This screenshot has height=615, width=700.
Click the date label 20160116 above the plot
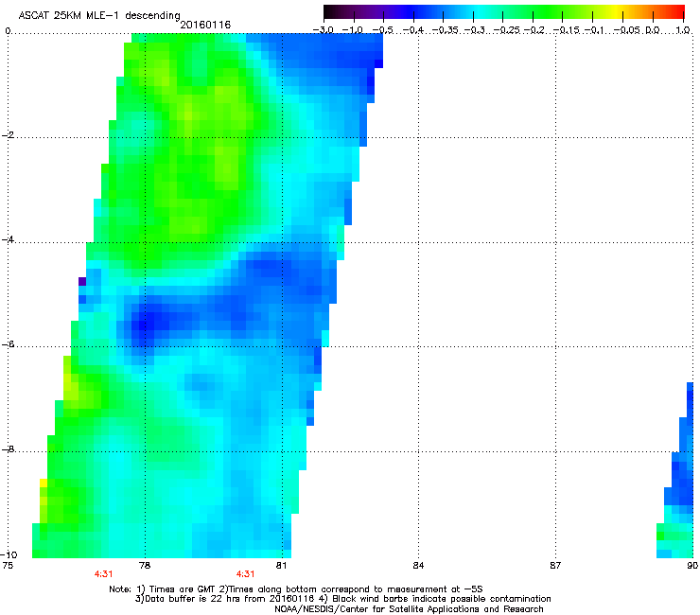pos(205,25)
